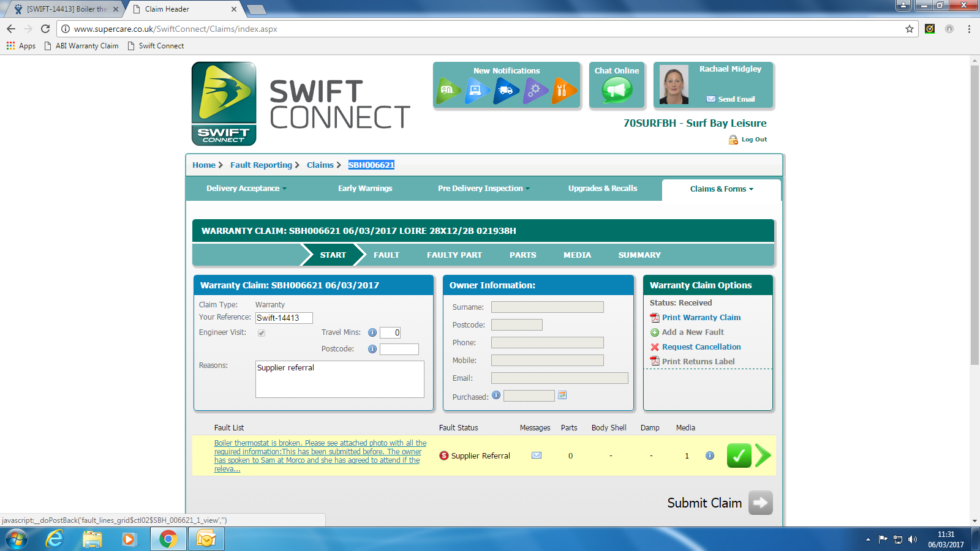Viewport: 980px width, 551px height.
Task: Click the Log Out link
Action: pos(754,140)
